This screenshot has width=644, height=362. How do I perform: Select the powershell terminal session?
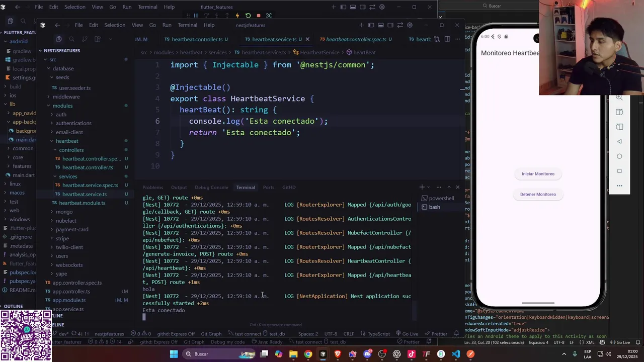[438, 199]
